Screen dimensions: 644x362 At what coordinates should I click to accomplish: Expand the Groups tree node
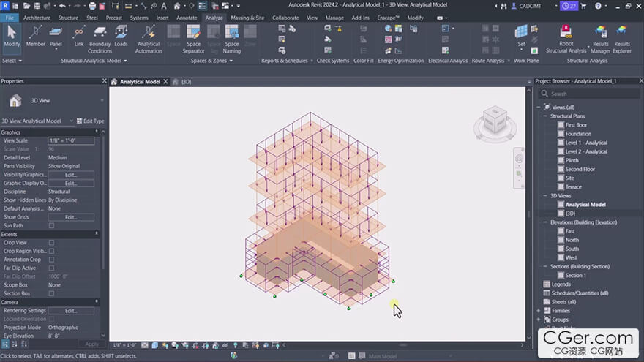539,320
